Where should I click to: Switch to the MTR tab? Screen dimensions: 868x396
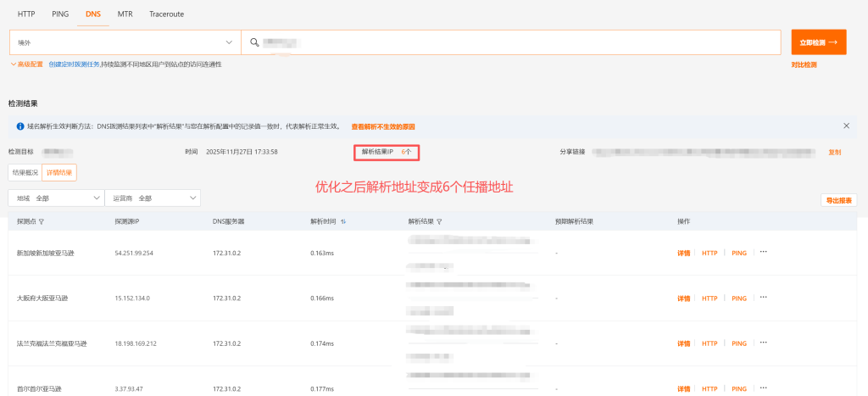[x=125, y=14]
